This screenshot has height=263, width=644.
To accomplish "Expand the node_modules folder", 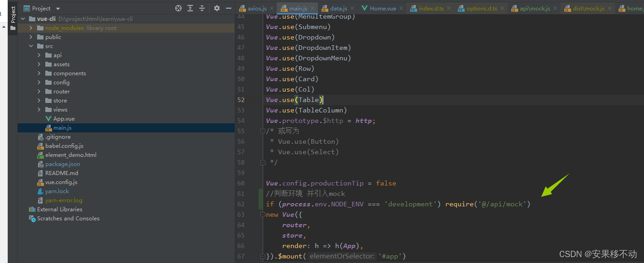I will (30, 28).
